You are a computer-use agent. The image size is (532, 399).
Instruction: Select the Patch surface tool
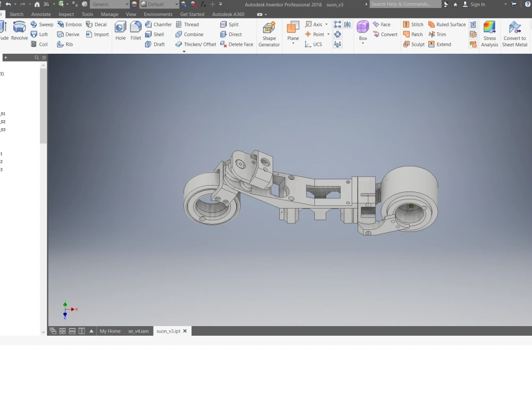[413, 34]
